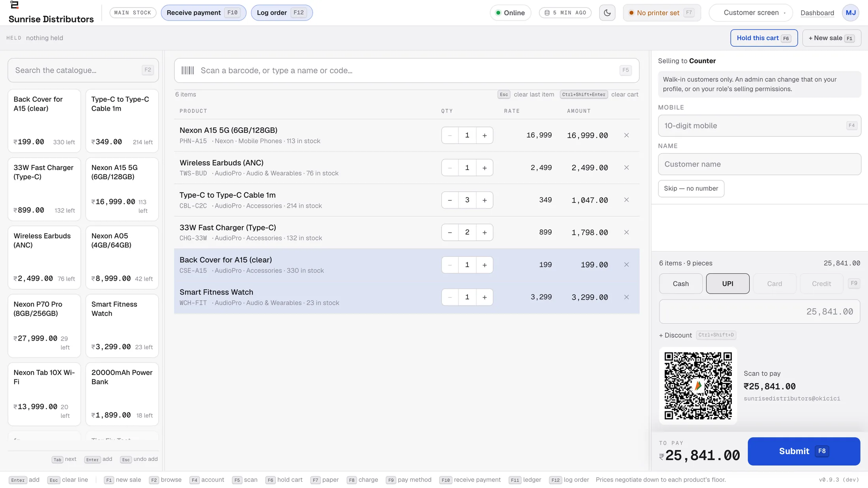The image size is (868, 488).
Task: Remove Back Cover for A15 row
Action: pyautogui.click(x=627, y=264)
